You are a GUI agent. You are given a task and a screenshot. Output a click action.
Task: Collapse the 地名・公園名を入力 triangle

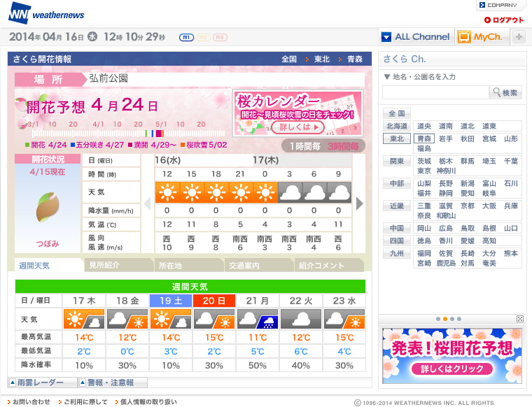tap(386, 77)
